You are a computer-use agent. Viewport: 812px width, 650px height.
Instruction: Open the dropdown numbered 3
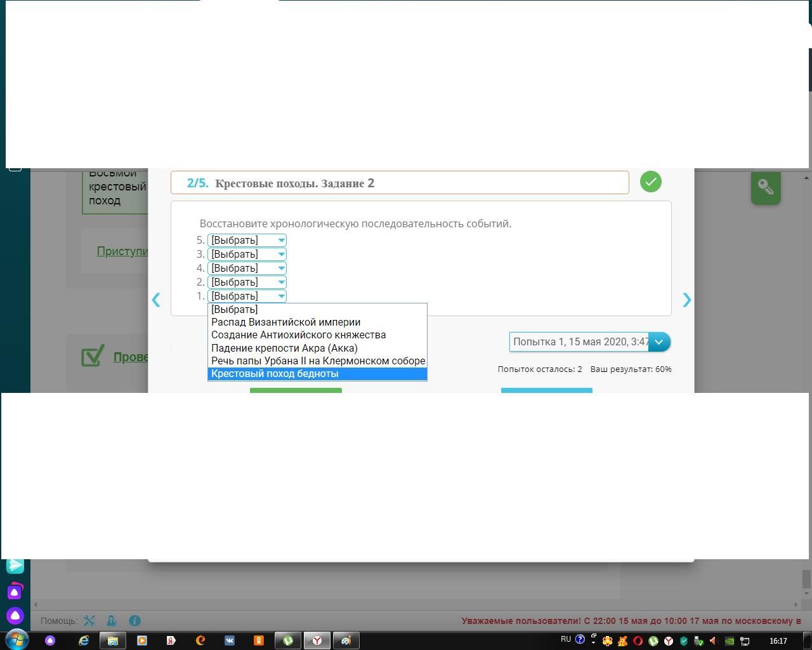tap(247, 254)
